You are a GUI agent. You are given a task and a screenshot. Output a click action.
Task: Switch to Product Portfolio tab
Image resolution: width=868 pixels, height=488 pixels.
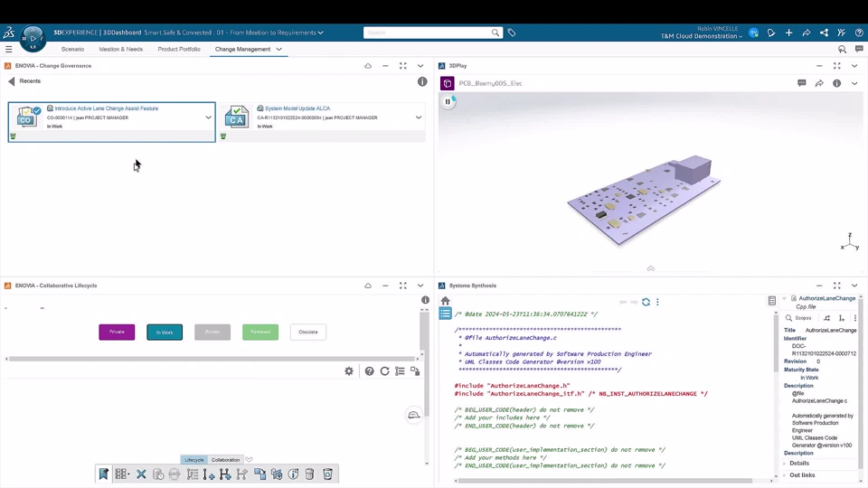(x=179, y=49)
